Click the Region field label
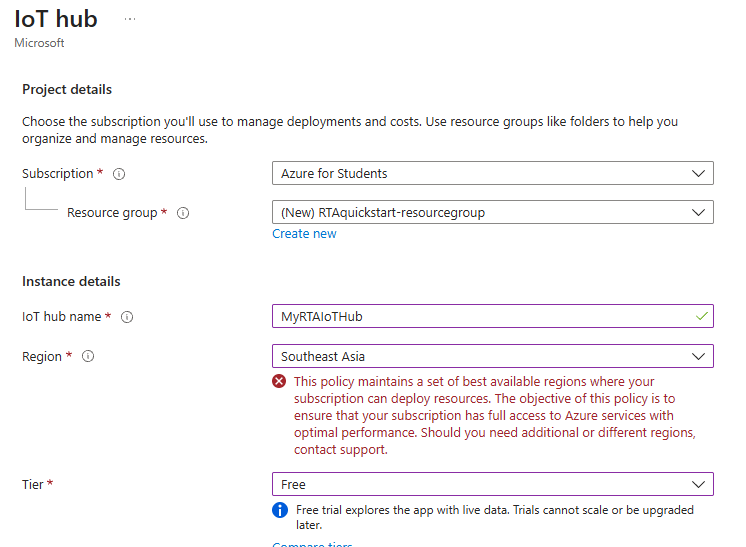The width and height of the screenshot is (746, 547). point(42,357)
